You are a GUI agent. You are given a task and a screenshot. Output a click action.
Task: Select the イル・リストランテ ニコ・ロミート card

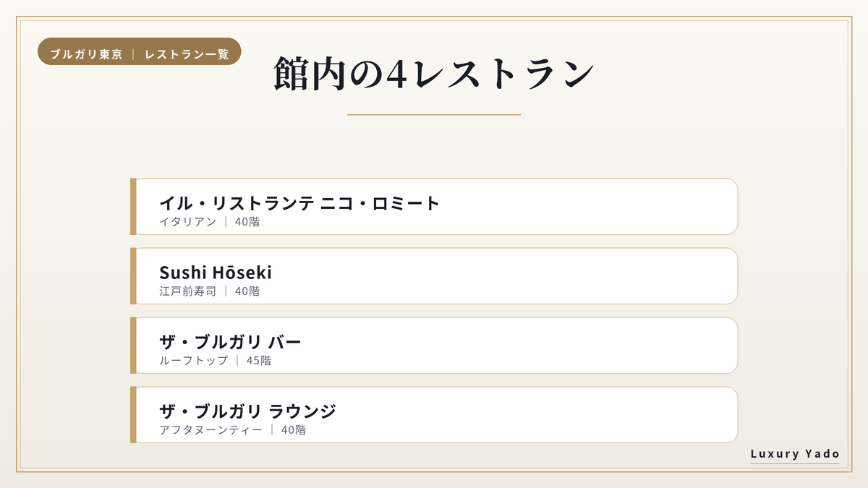434,207
